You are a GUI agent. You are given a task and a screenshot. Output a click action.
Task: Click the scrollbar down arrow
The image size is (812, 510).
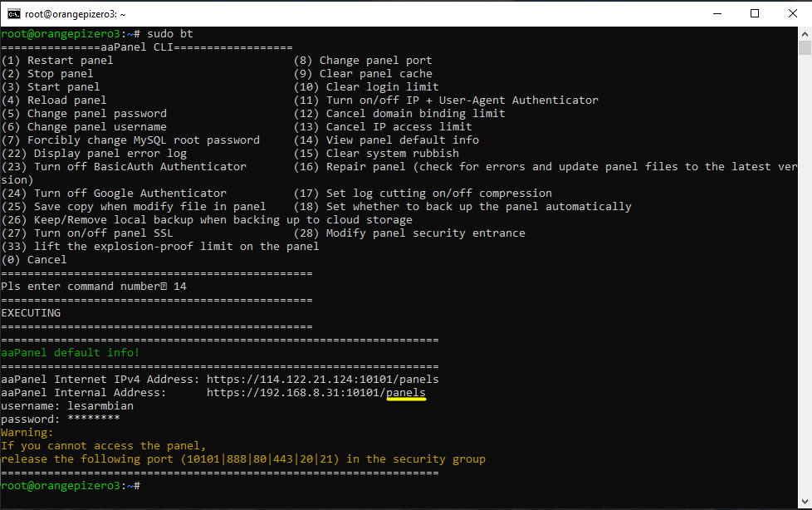[804, 503]
